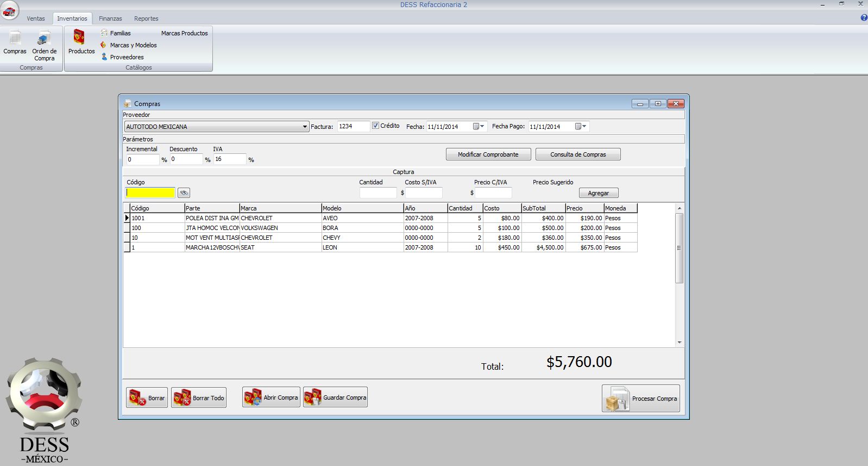
Task: Click the Descuento percent field
Action: coord(186,159)
